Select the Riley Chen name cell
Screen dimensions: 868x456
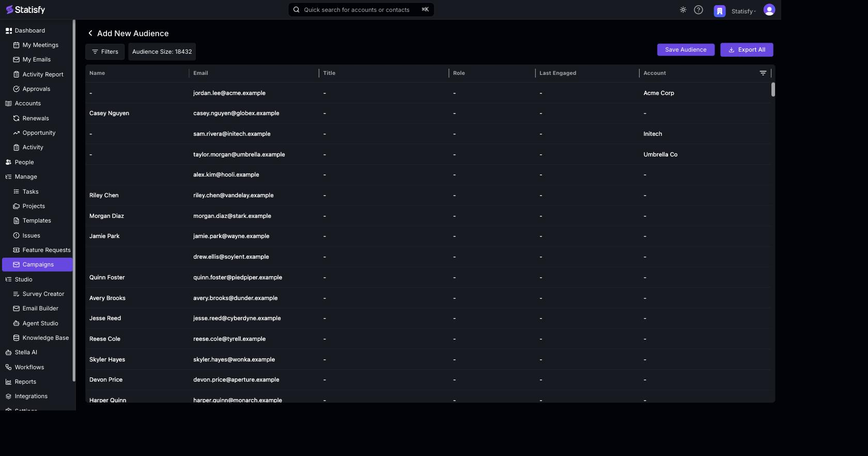(x=104, y=195)
